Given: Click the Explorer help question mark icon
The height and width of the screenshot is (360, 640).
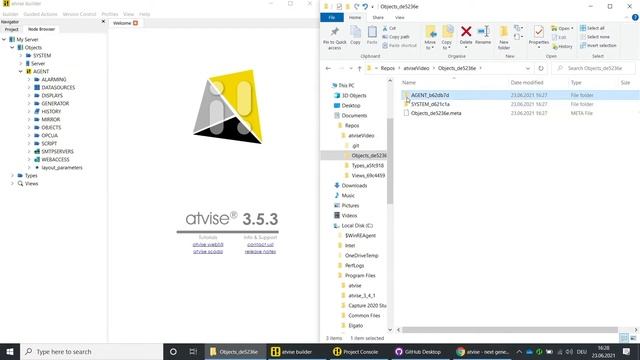Looking at the screenshot, I should coord(635,18).
